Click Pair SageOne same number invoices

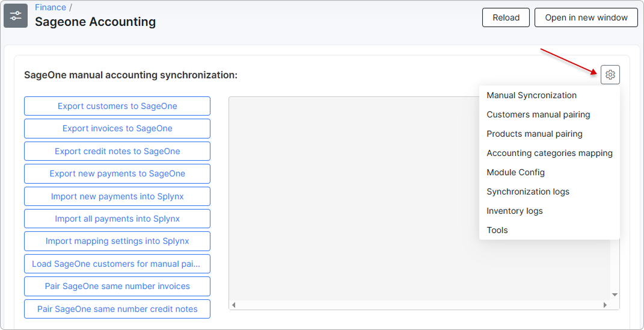(x=117, y=286)
